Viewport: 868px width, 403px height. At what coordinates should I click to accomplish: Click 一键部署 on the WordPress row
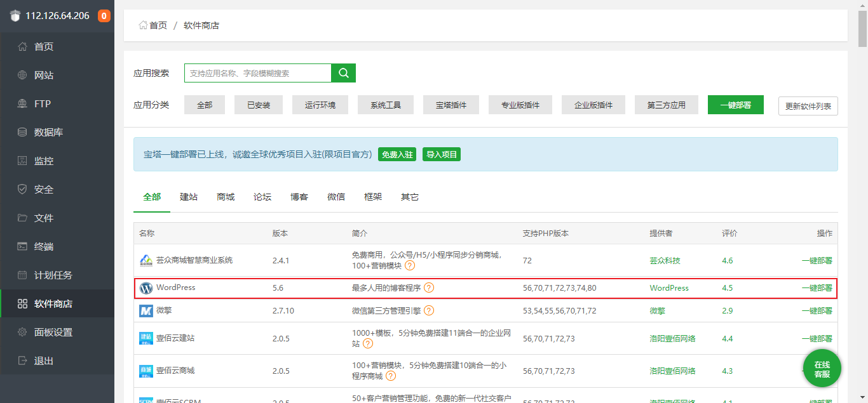point(818,287)
